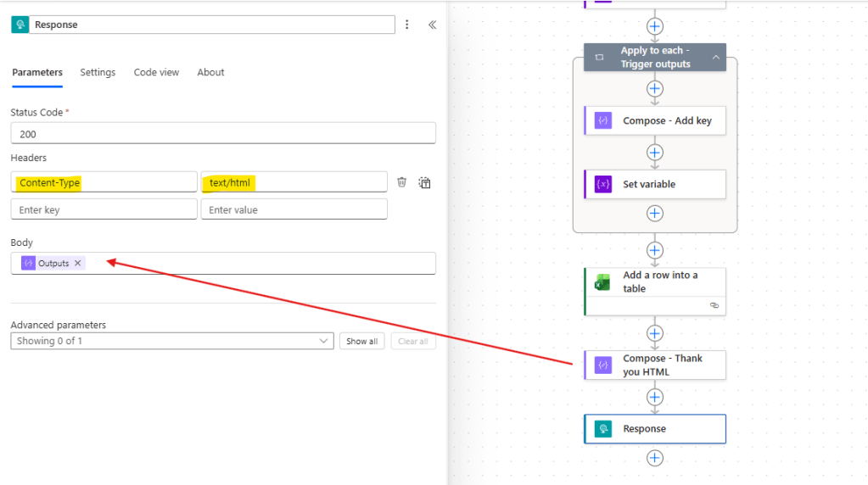Click the Content-Type header key field
The height and width of the screenshot is (485, 868).
point(104,182)
